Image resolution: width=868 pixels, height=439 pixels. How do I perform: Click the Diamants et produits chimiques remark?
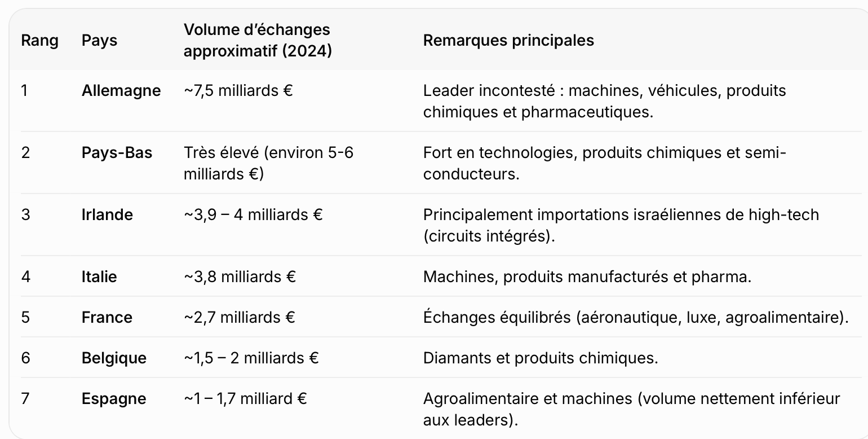[x=541, y=358]
